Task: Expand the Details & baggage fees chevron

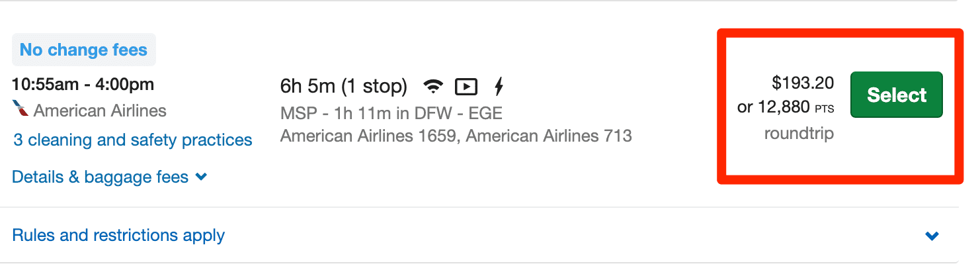Action: coord(202,177)
